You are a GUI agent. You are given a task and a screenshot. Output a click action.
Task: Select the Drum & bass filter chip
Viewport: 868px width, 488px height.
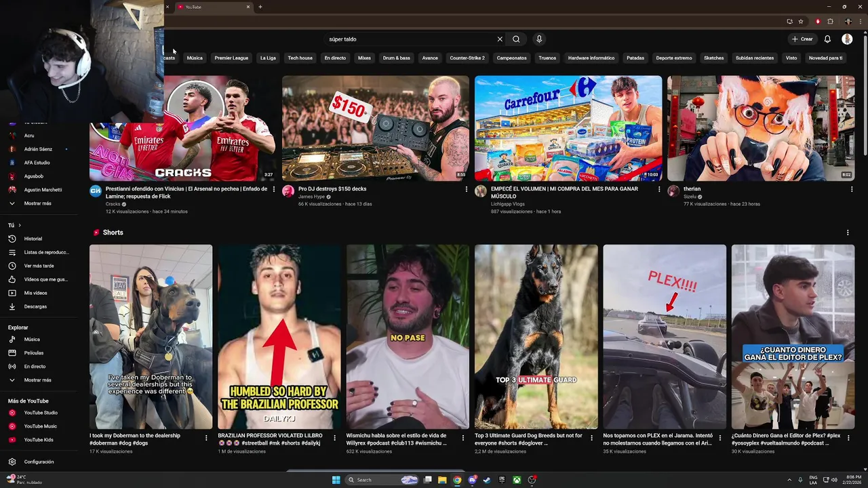click(x=396, y=58)
